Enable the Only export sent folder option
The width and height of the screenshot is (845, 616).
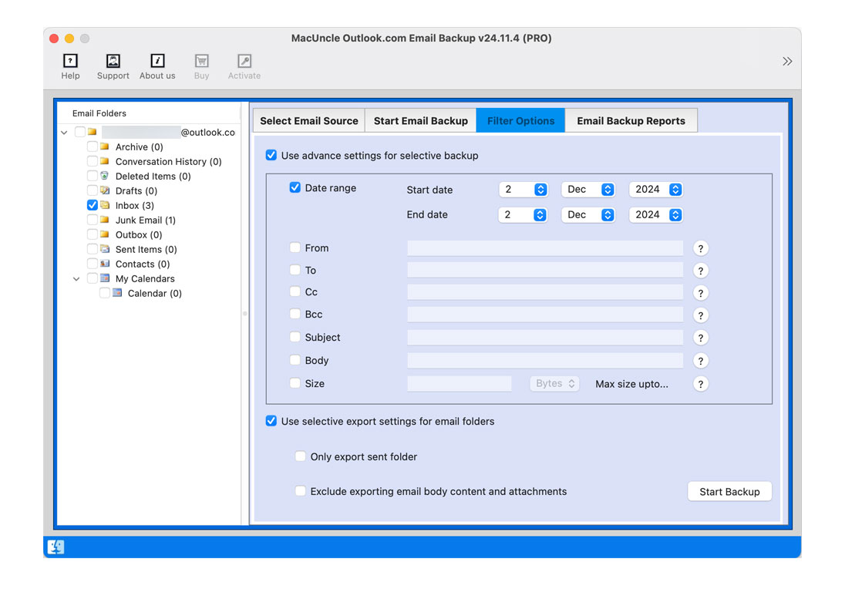pyautogui.click(x=300, y=456)
